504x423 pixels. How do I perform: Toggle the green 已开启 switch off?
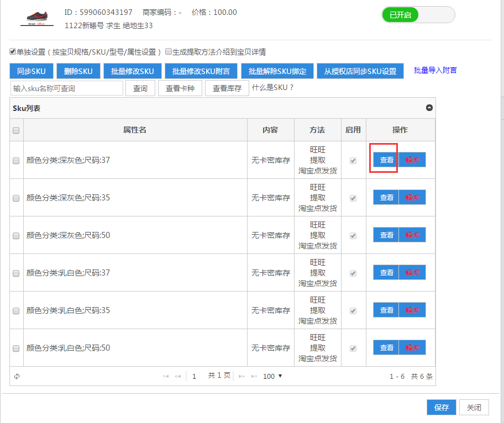pyautogui.click(x=418, y=15)
